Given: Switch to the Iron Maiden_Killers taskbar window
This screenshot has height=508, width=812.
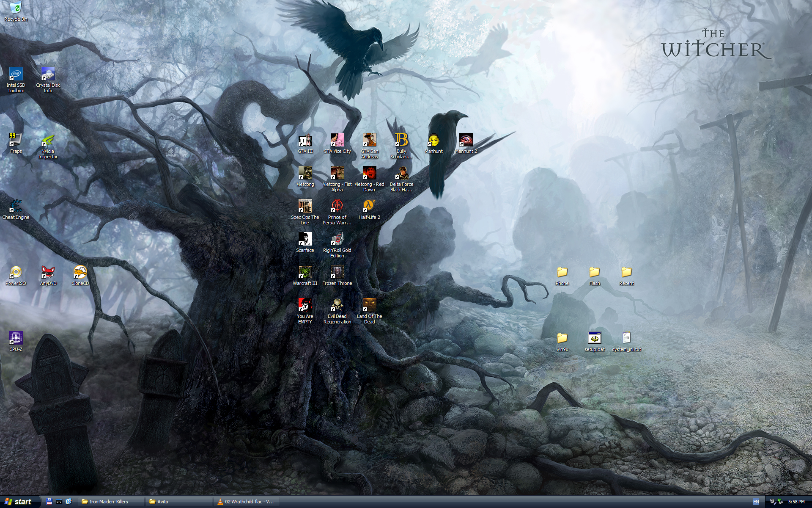Looking at the screenshot, I should click(x=111, y=502).
